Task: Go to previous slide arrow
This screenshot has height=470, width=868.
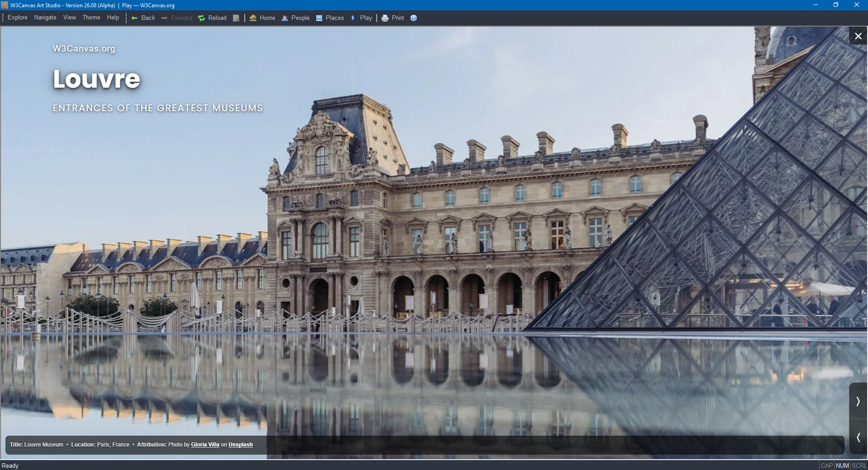Action: tap(858, 437)
